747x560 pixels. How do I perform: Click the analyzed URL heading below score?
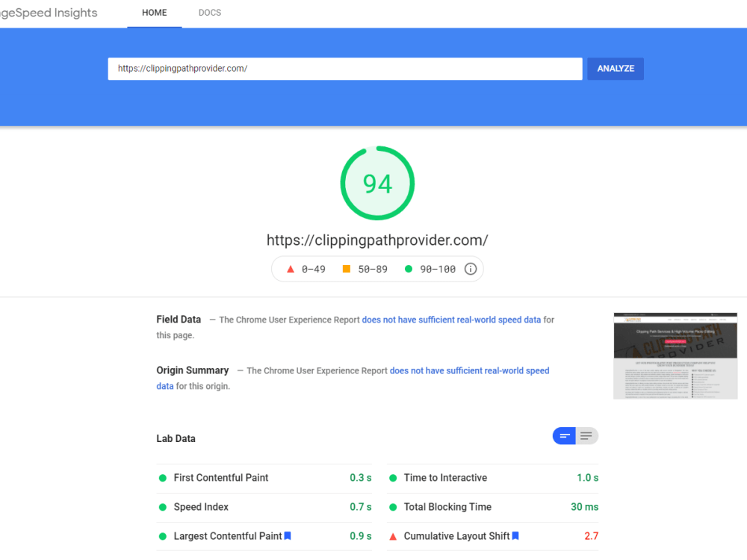click(x=377, y=240)
